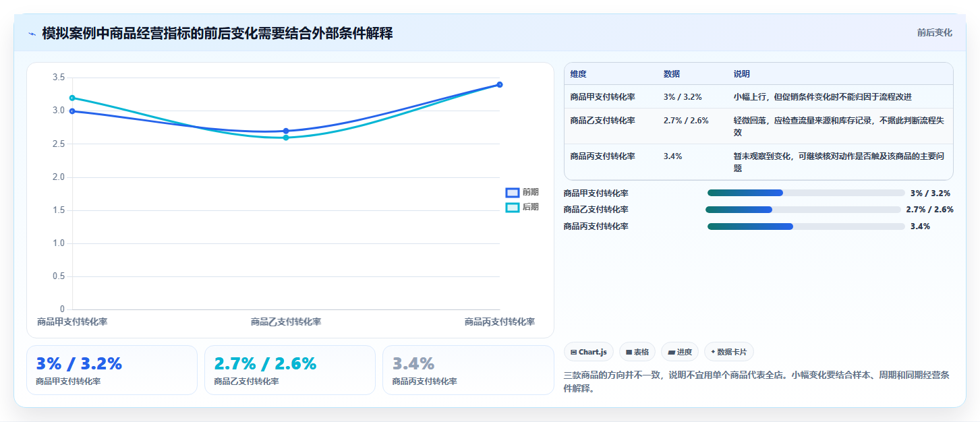Click the 前后变化 label at top right
Image resolution: width=980 pixels, height=422 pixels.
tap(934, 33)
